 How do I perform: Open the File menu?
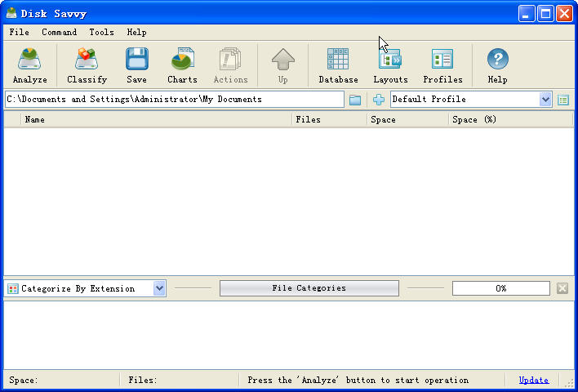tap(19, 32)
